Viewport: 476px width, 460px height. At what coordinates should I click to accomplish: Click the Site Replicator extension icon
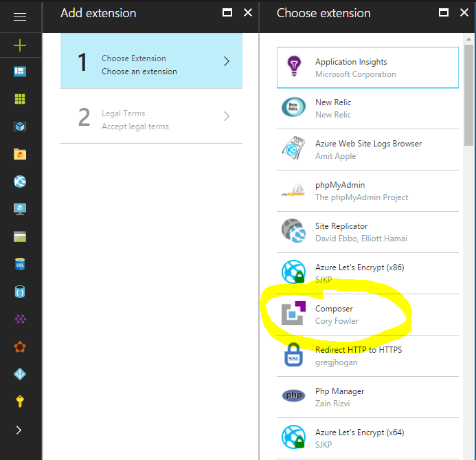[x=293, y=232]
